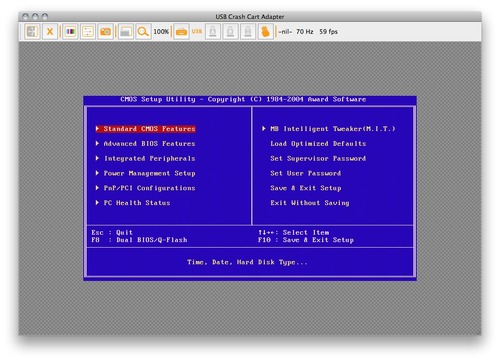The height and width of the screenshot is (361, 500).
Task: Click the arrow beside Standard CMOS Features
Action: pyautogui.click(x=97, y=128)
